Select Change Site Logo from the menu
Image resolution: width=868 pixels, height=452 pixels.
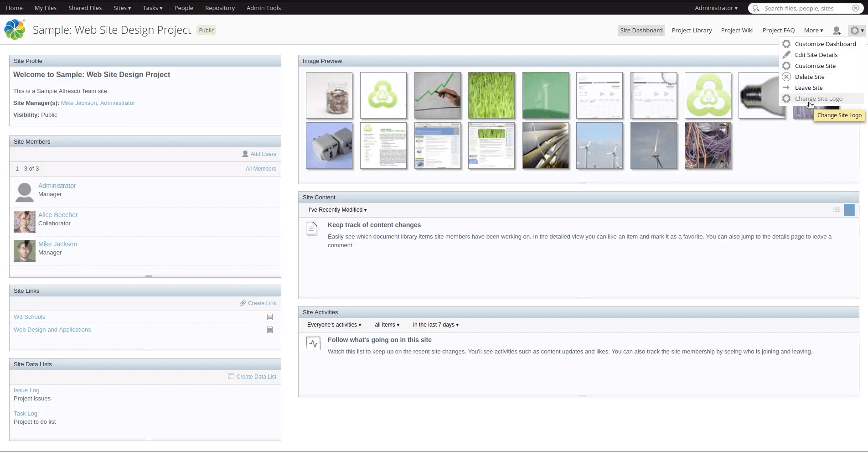818,99
